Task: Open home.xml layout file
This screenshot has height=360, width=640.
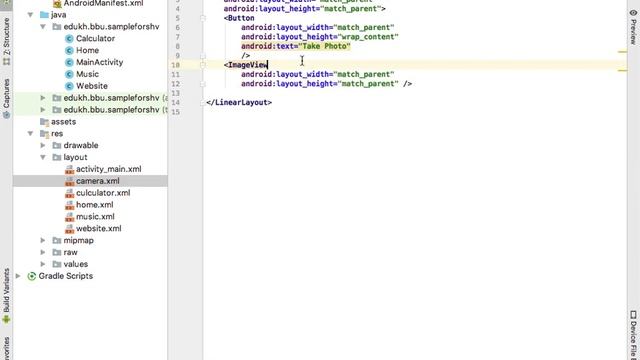Action: click(x=95, y=204)
